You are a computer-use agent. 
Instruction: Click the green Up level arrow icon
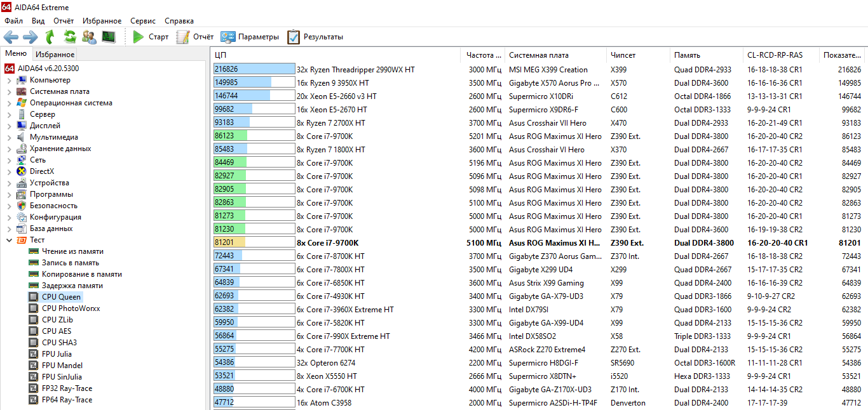50,37
